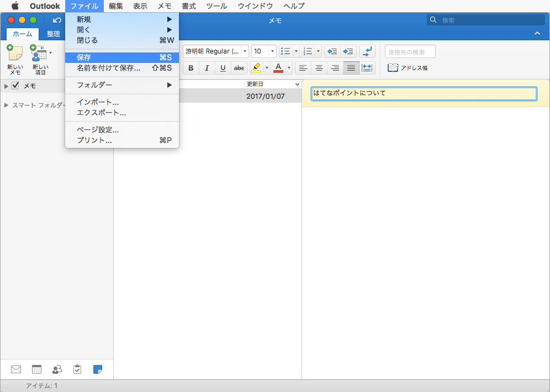The width and height of the screenshot is (550, 392).
Task: Open the ツール menu in menu bar
Action: point(216,6)
